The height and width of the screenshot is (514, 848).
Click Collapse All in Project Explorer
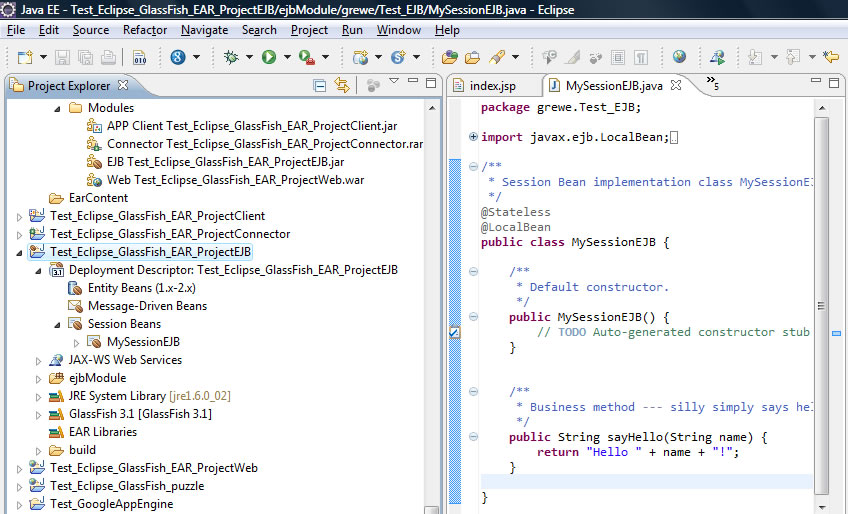pos(320,86)
